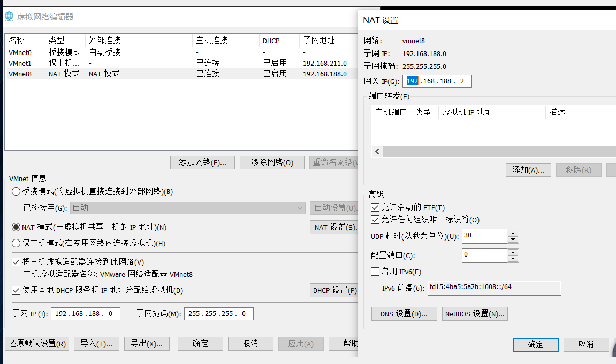Click 重命名网络 button
The height and width of the screenshot is (364, 616).
[x=334, y=162]
